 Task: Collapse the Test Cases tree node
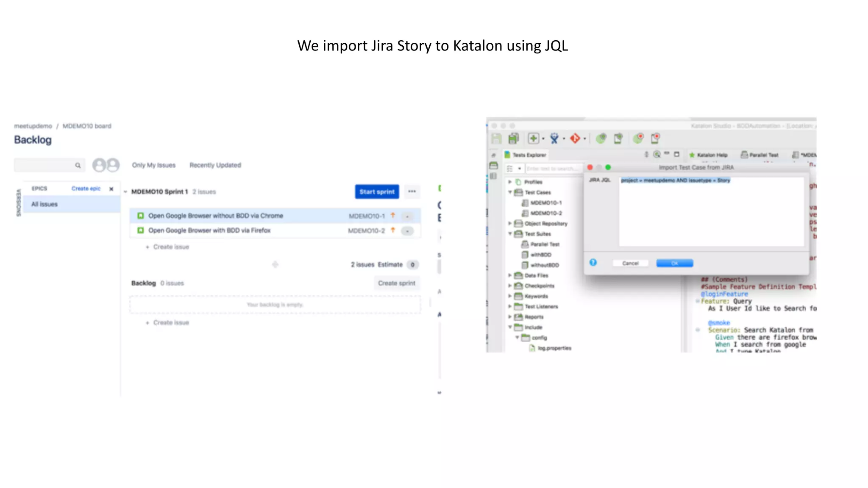510,192
